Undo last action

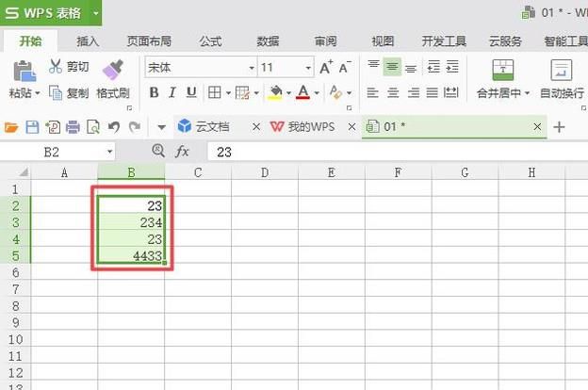tap(114, 127)
